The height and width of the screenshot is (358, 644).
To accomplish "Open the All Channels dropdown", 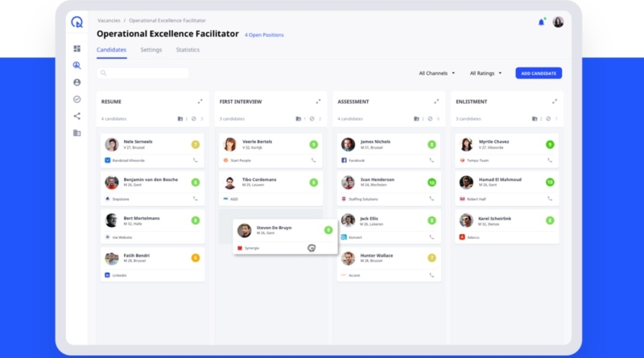I will [x=437, y=73].
